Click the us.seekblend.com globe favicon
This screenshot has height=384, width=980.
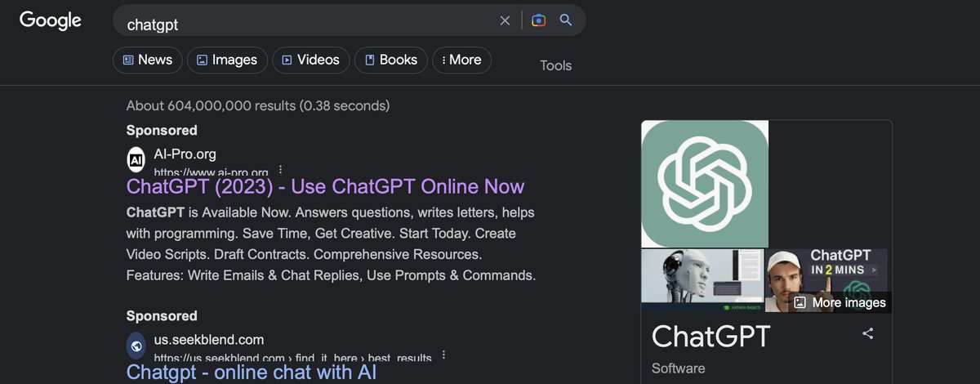[136, 346]
